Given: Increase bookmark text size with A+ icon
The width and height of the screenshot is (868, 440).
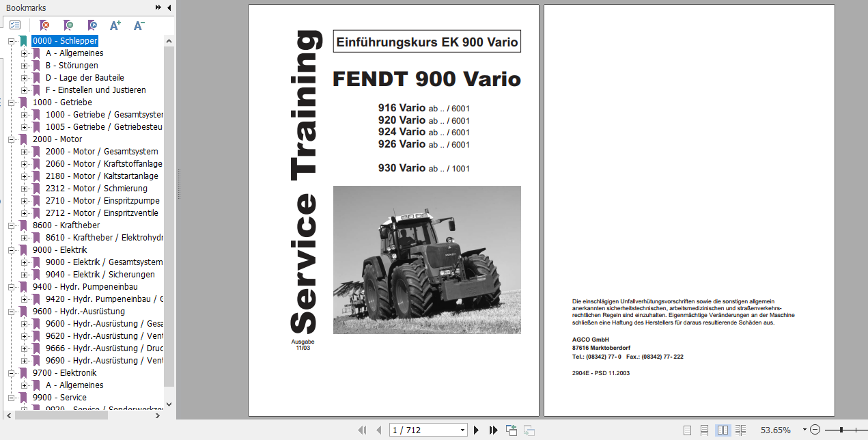Looking at the screenshot, I should point(115,25).
